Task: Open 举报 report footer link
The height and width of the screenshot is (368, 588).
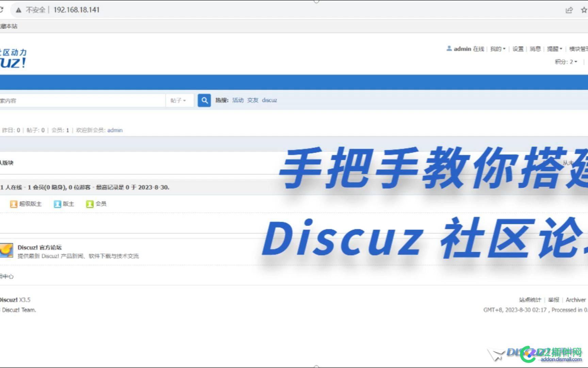Action: [x=554, y=300]
